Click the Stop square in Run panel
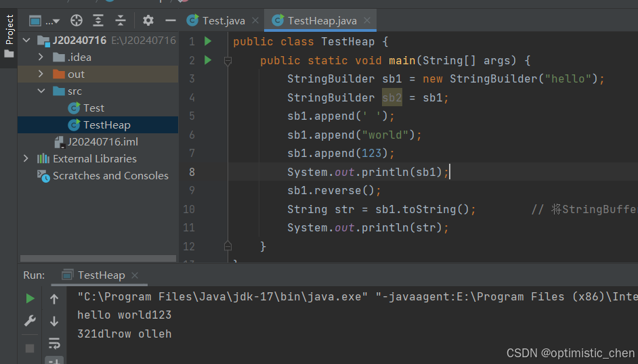This screenshot has height=364, width=638. (30, 348)
